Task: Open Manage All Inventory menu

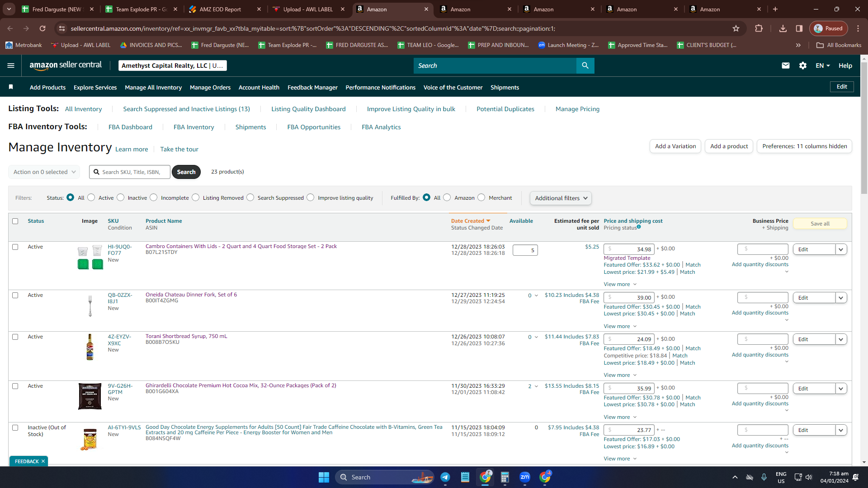Action: tap(153, 87)
